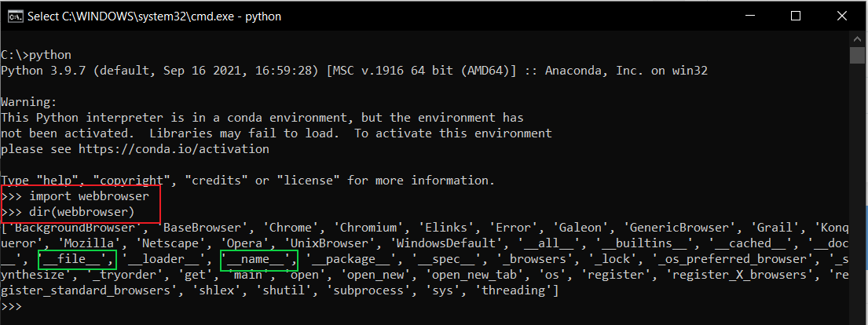Click the window title bar text
868x325 pixels.
pyautogui.click(x=154, y=16)
